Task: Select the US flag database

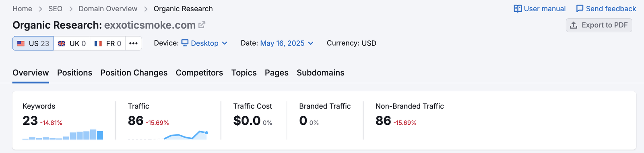Action: (x=33, y=43)
